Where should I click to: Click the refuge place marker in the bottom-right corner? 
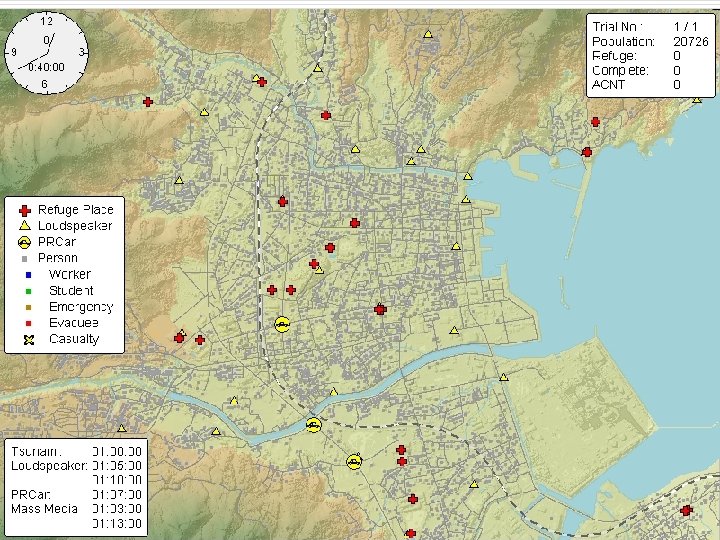click(686, 510)
